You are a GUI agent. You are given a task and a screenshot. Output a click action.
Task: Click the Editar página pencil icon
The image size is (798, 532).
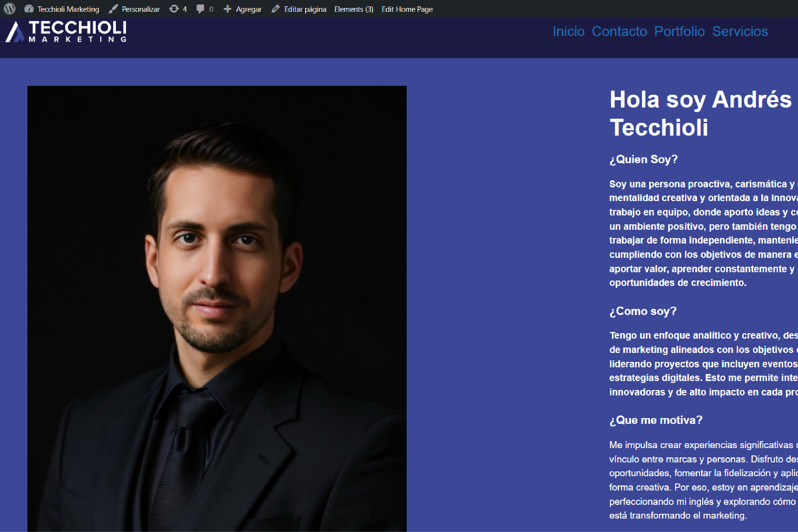coord(275,9)
